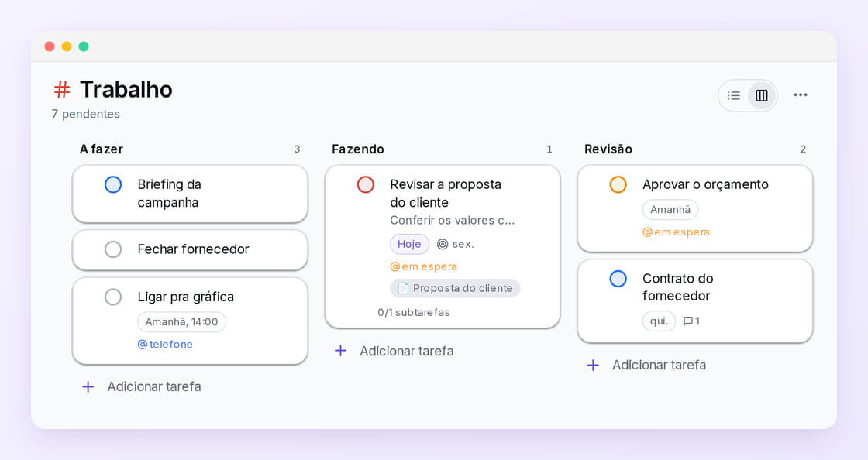Screen dimensions: 868x460
Task: Click @em espera label on Revisar a proposta
Action: [x=423, y=266]
